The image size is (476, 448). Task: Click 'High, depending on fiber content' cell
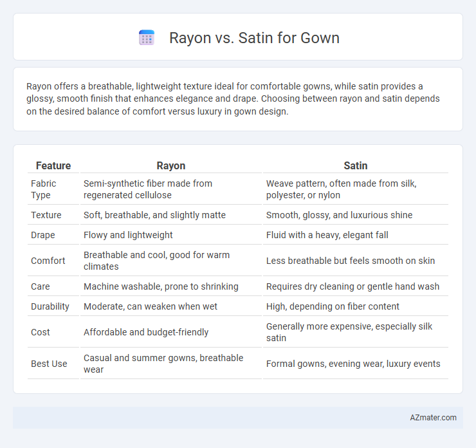356,306
